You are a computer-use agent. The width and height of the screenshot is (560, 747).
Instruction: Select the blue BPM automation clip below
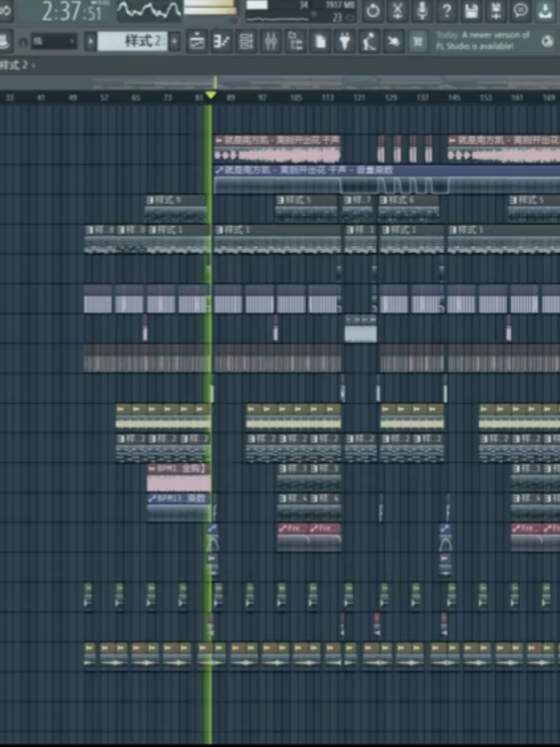[179, 507]
